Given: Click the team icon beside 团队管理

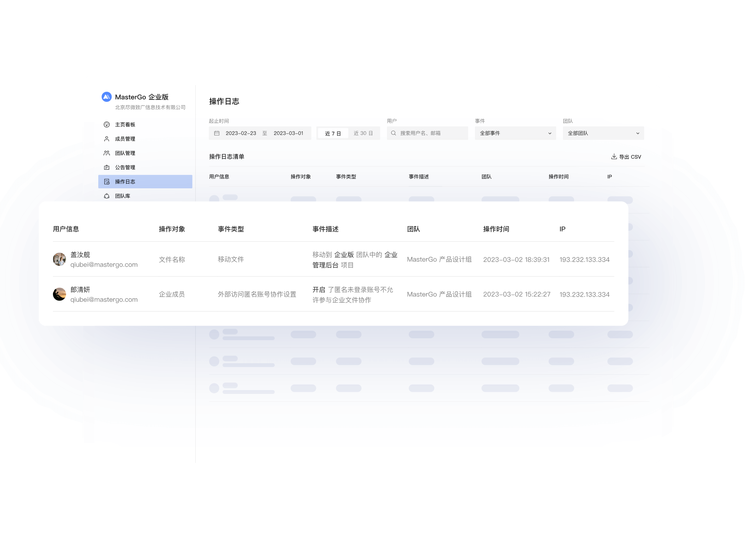Looking at the screenshot, I should click(107, 153).
